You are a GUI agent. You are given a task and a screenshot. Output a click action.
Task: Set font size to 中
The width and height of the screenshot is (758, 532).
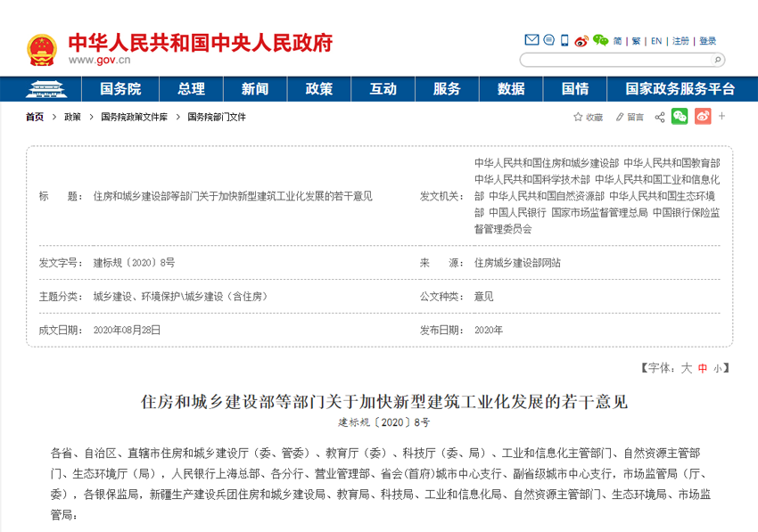click(703, 368)
